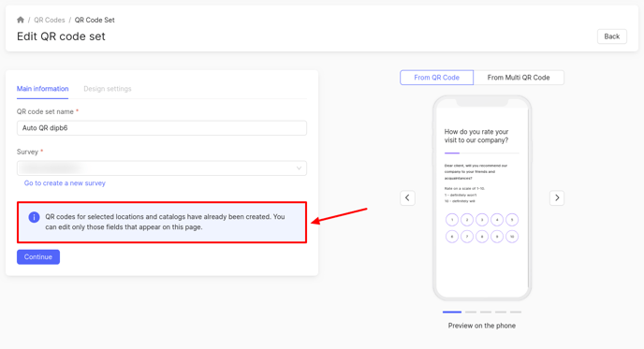Select From Multi QR Code preview mode
This screenshot has height=349, width=644.
tap(519, 78)
